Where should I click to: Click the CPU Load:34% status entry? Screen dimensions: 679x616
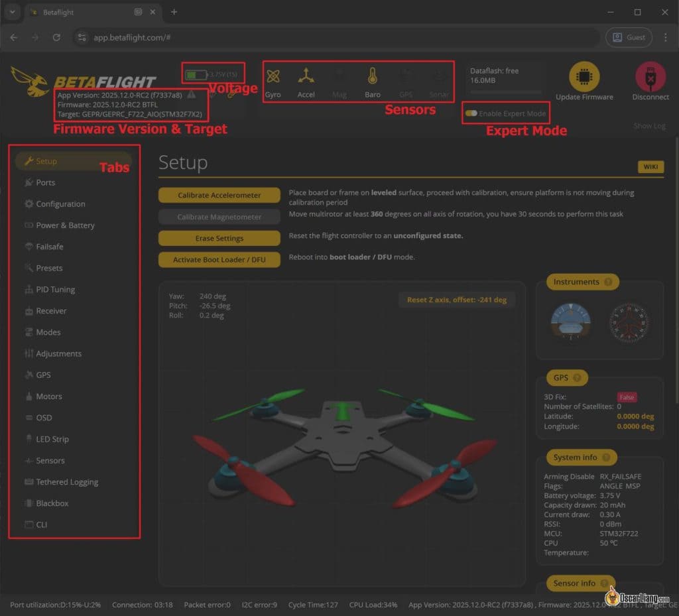(373, 605)
